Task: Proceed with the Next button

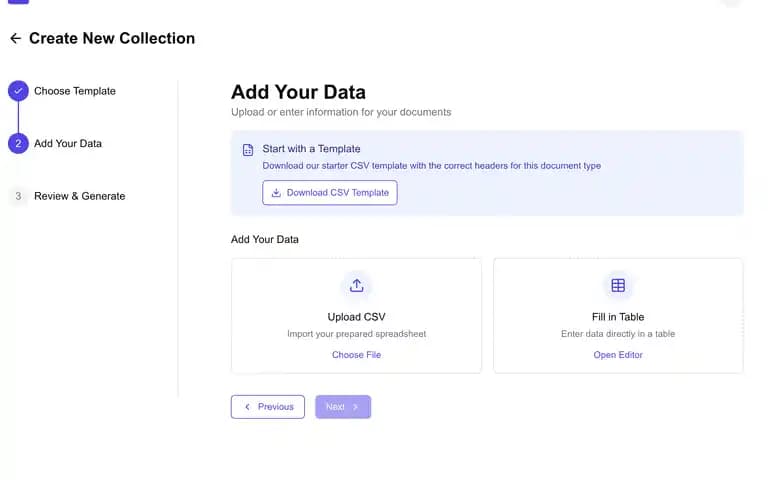Action: pos(343,407)
